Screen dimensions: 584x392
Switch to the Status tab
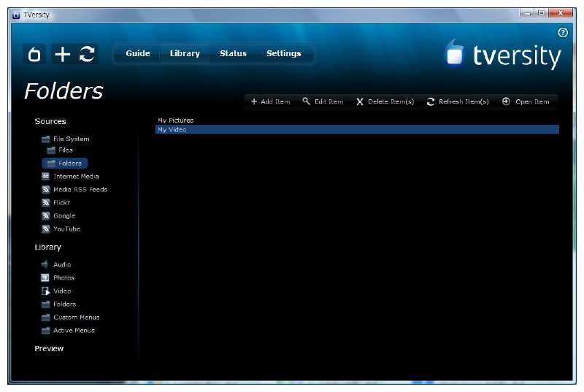tap(233, 53)
